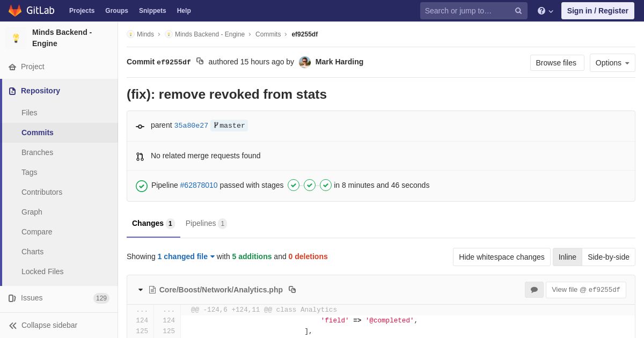
Task: Toggle Hide whitespace changes
Action: pyautogui.click(x=502, y=257)
